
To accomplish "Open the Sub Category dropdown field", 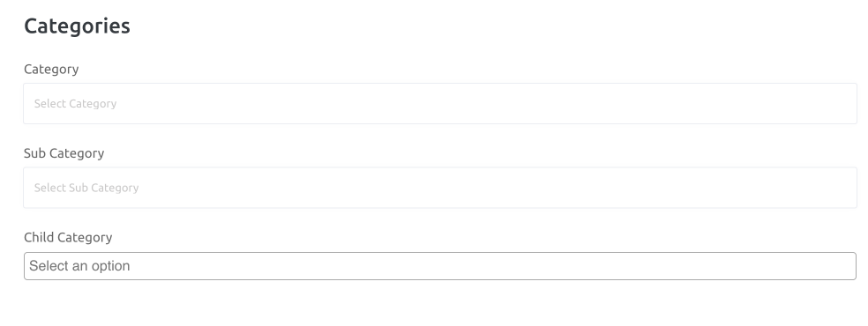I will click(440, 188).
